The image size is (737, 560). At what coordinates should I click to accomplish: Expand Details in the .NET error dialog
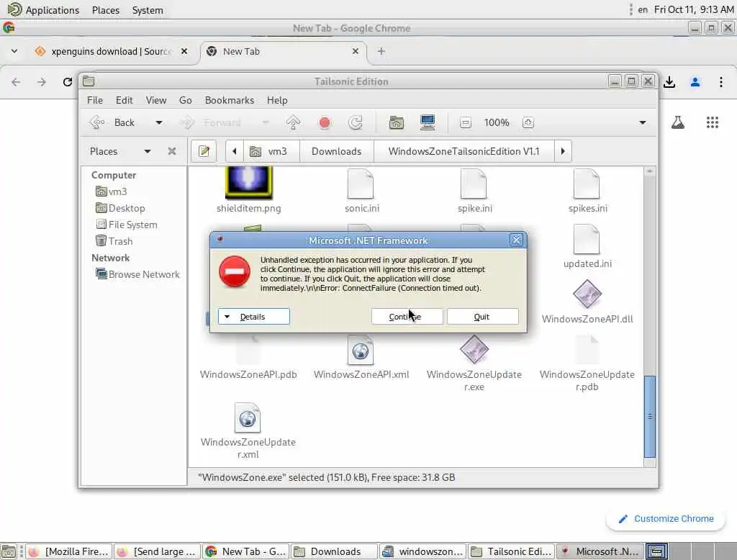pyautogui.click(x=254, y=317)
